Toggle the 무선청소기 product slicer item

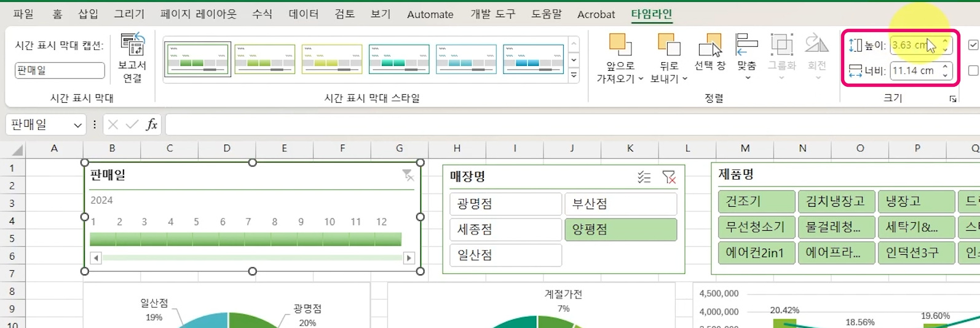coord(756,227)
